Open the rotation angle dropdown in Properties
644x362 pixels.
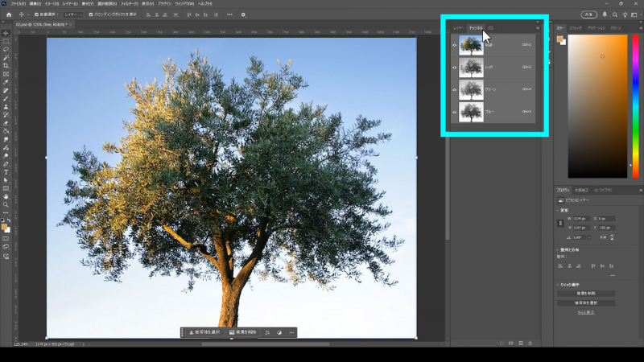589,237
